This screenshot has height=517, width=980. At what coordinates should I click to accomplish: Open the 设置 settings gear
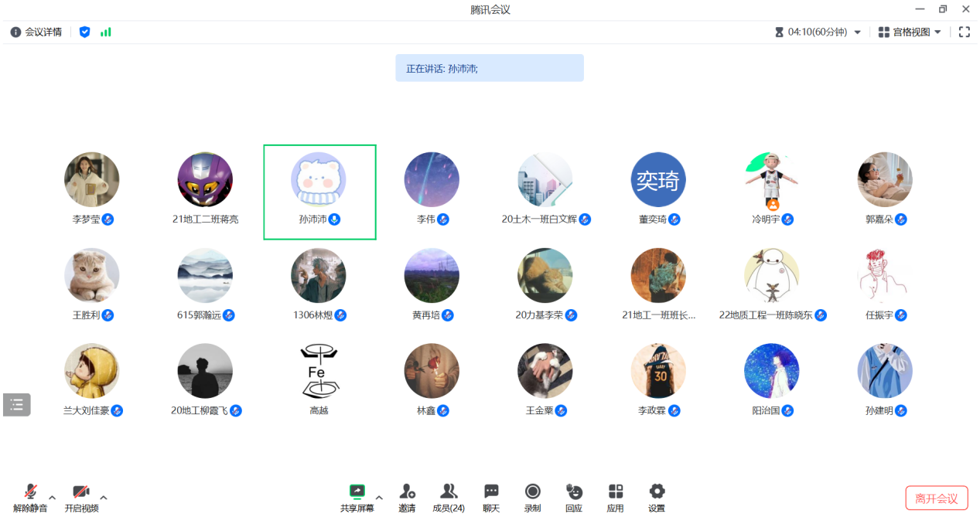[657, 491]
